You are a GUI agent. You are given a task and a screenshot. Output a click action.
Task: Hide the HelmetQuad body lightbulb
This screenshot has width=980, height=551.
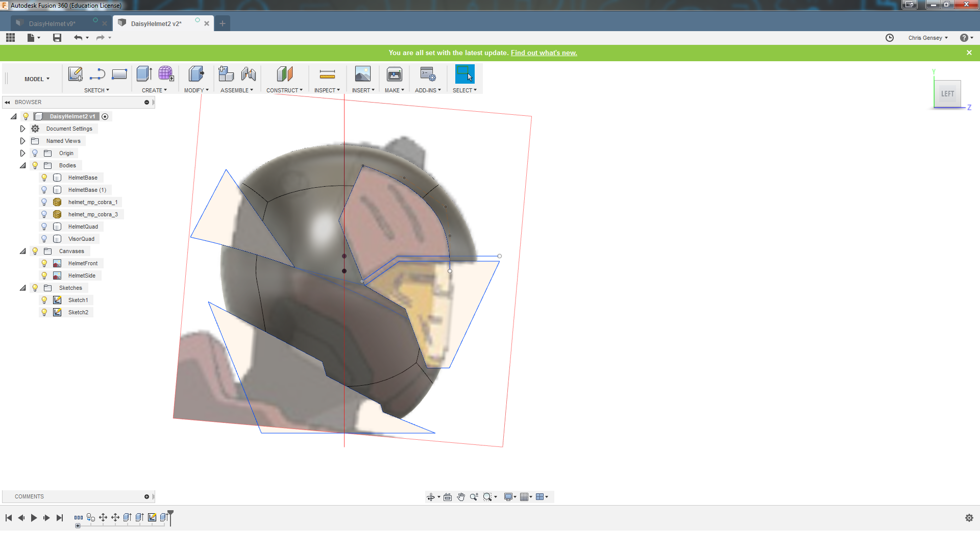click(44, 227)
